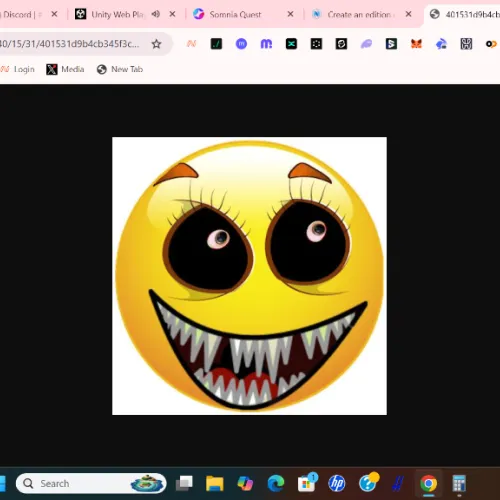Open the black rounded-square swirl extension
This screenshot has width=500, height=500.
click(341, 44)
